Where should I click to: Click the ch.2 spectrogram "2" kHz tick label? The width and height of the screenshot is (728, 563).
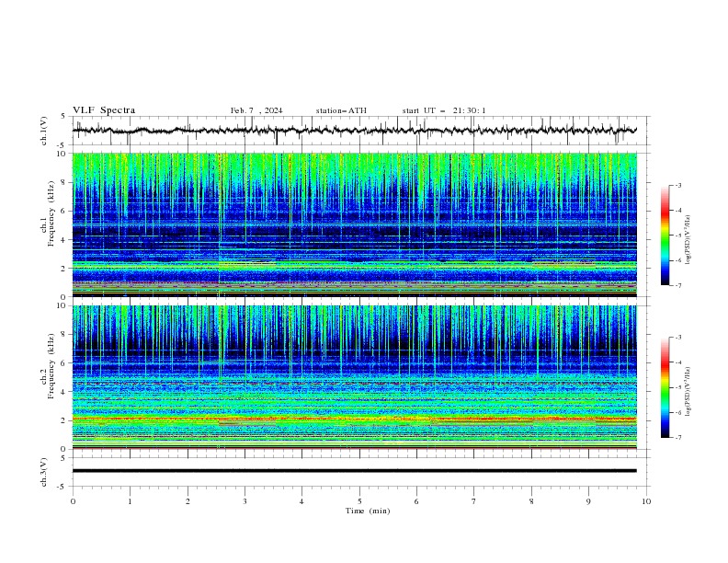pyautogui.click(x=64, y=420)
